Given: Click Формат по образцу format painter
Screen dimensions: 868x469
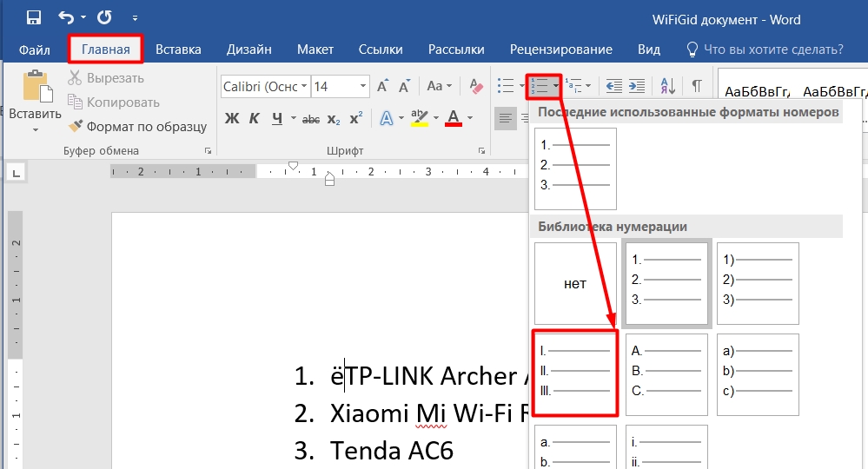Looking at the screenshot, I should click(137, 127).
